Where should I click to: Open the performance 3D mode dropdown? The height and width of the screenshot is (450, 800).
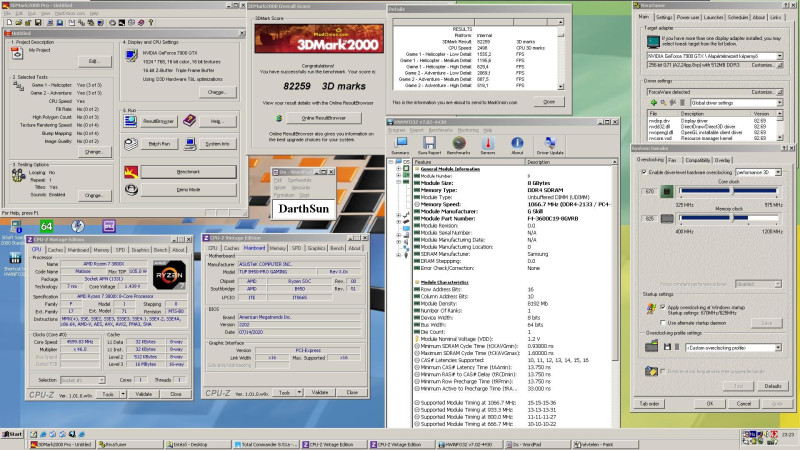click(778, 172)
